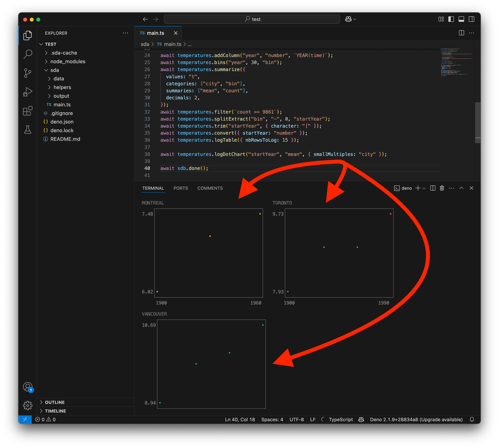Expand the OUTLINE section
499x448 pixels.
(x=86, y=402)
